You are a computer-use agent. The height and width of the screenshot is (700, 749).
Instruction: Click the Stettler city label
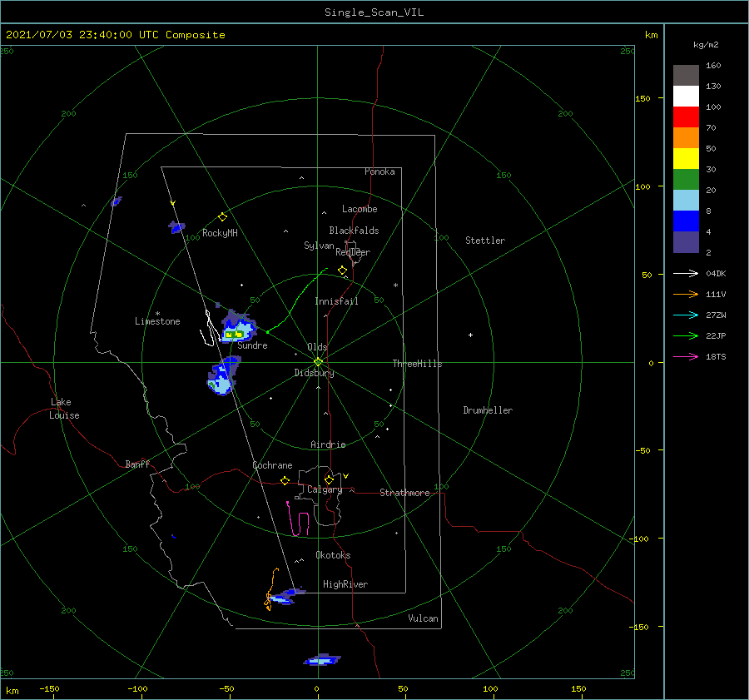click(x=485, y=241)
